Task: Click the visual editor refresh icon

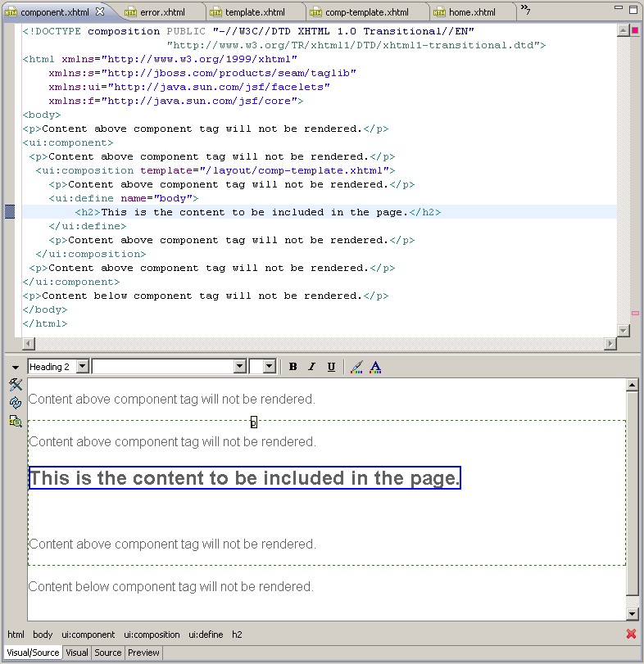Action: (16, 403)
